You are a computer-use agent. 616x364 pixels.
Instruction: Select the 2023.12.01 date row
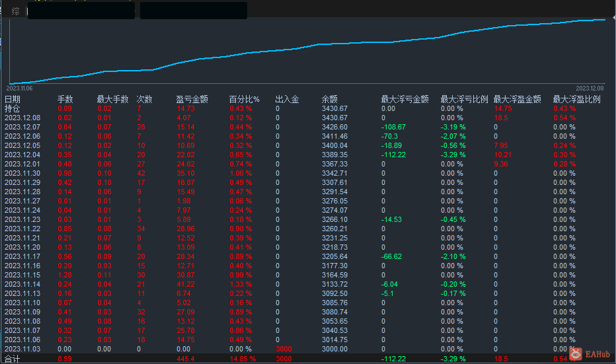22,164
